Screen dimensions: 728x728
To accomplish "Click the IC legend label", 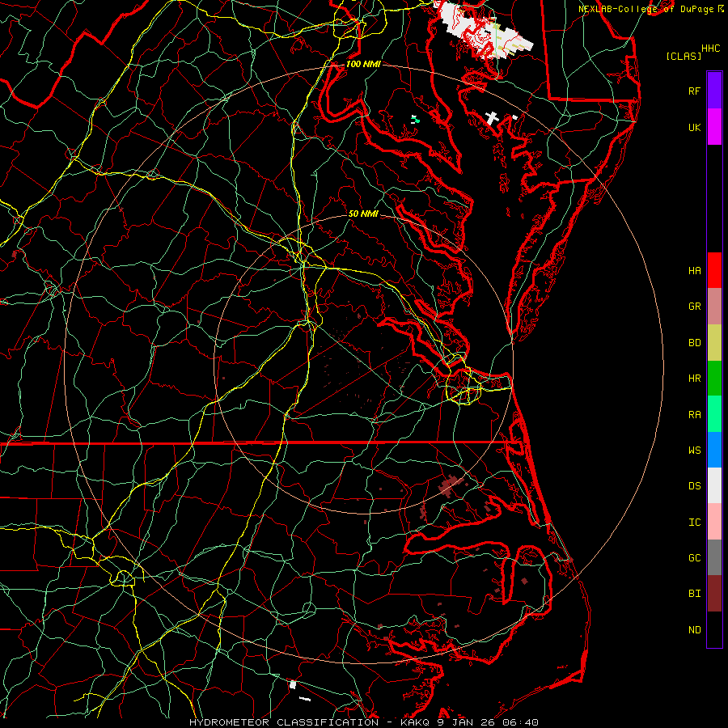I will pyautogui.click(x=694, y=523).
